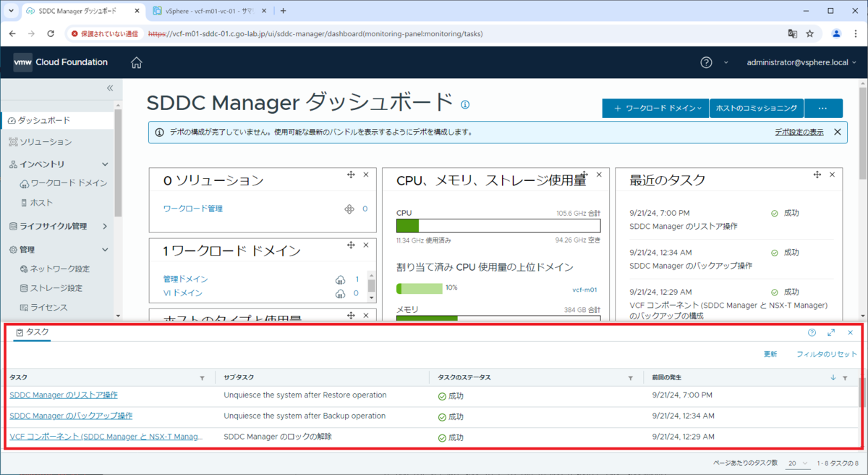
Task: Collapse the 管理 section
Action: pos(105,250)
